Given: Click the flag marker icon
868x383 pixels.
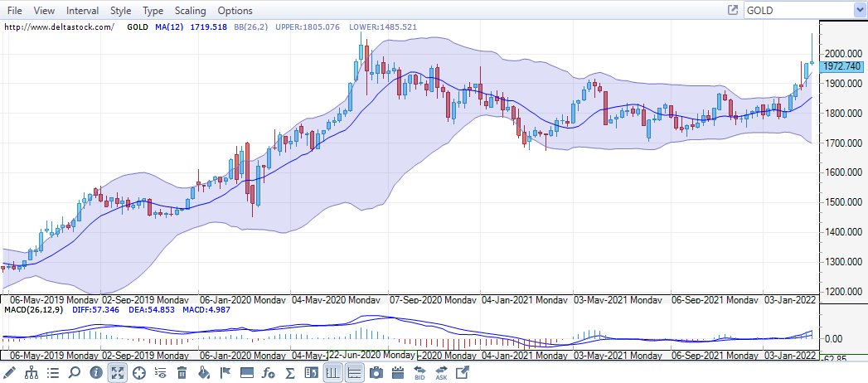Looking at the screenshot, I should [225, 372].
